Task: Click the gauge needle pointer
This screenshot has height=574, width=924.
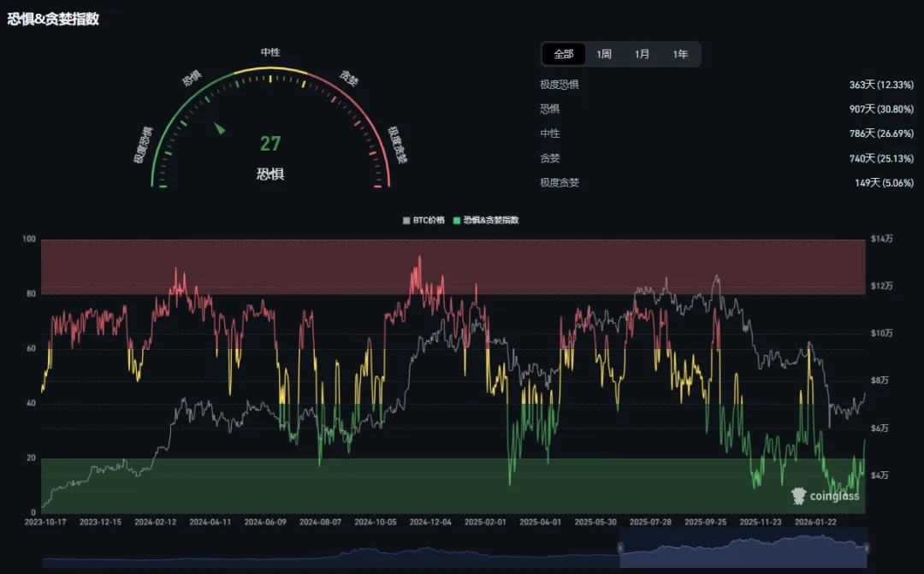Action: 219,127
